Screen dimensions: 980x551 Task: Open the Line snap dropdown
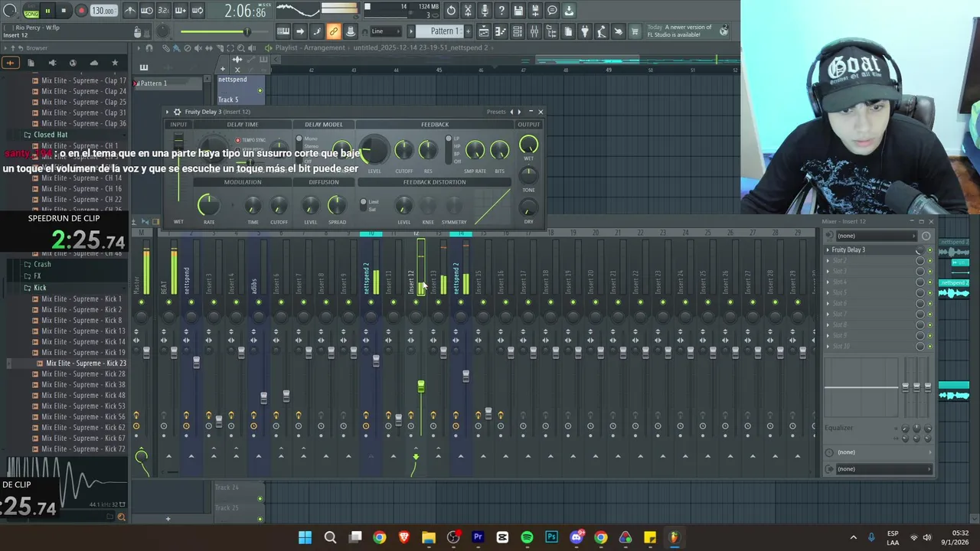(x=386, y=31)
